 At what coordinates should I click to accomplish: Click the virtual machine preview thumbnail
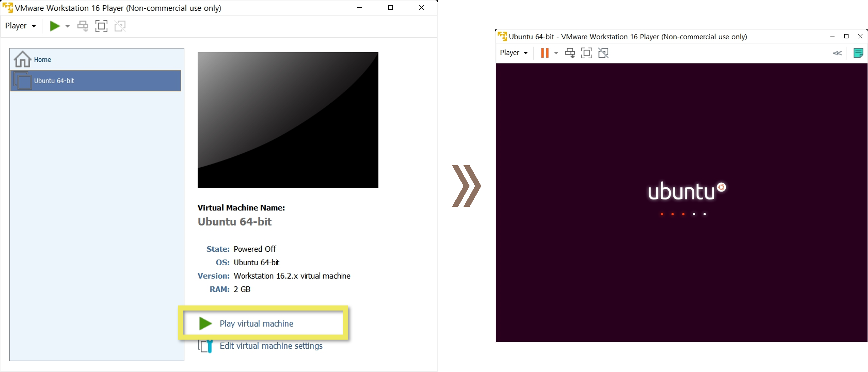click(288, 120)
